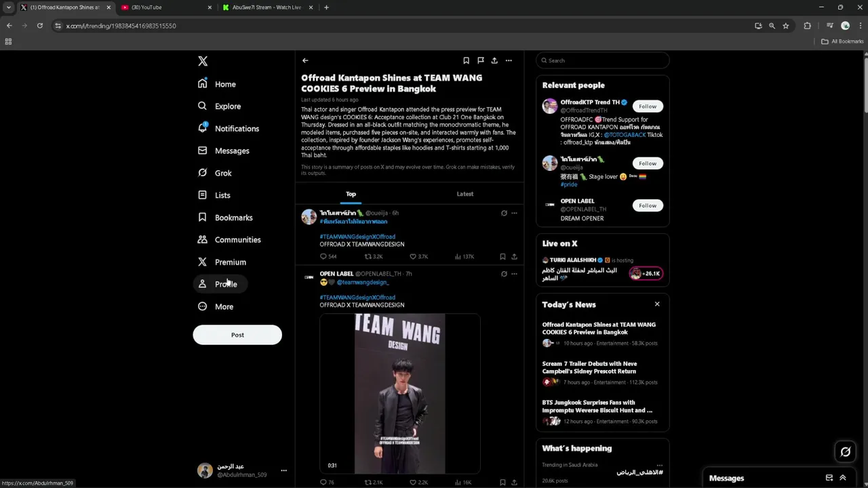Click the Post button

tap(237, 335)
